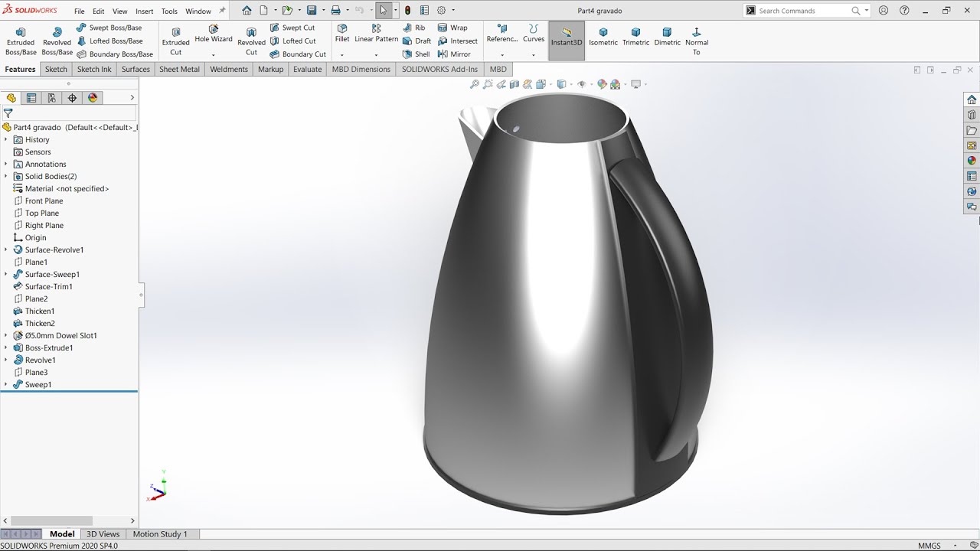Expand the Surface-Sweep1 feature
The height and width of the screenshot is (551, 980).
tap(6, 274)
